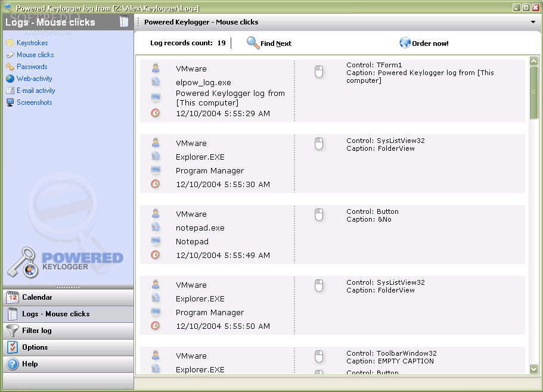This screenshot has width=543, height=392.
Task: Open the Keystrokes log link
Action: pos(32,43)
